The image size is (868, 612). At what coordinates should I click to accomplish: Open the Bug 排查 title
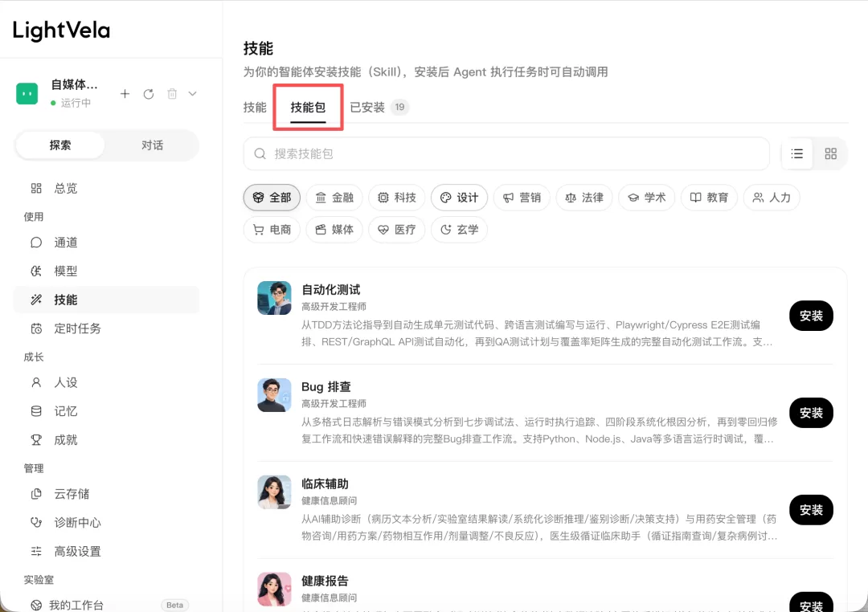point(326,387)
